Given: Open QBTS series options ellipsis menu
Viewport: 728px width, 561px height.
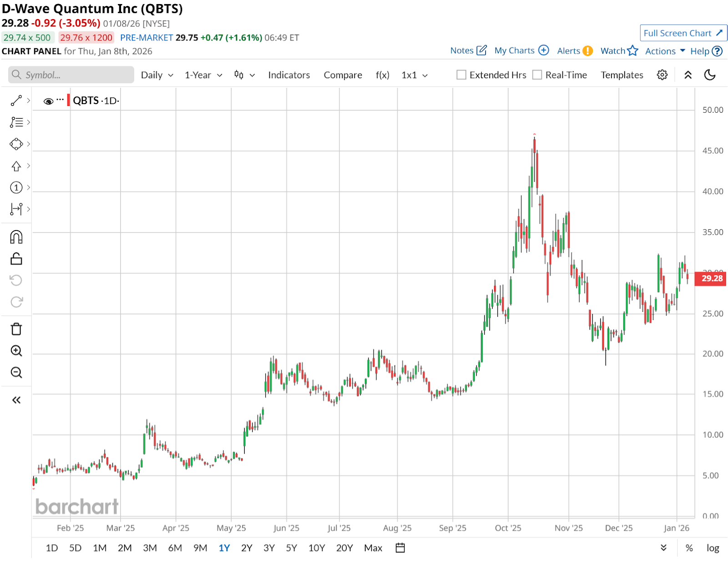Looking at the screenshot, I should (60, 100).
